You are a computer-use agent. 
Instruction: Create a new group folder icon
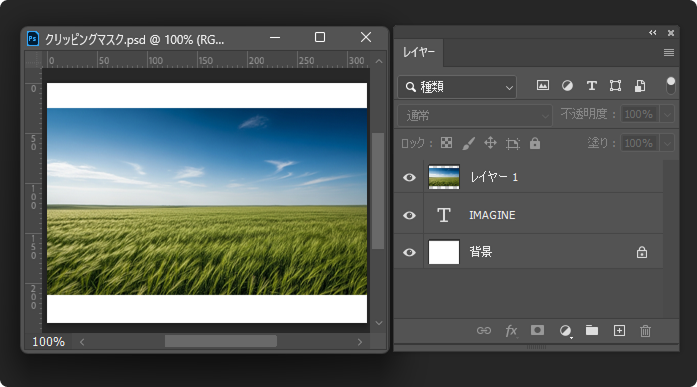tap(592, 330)
